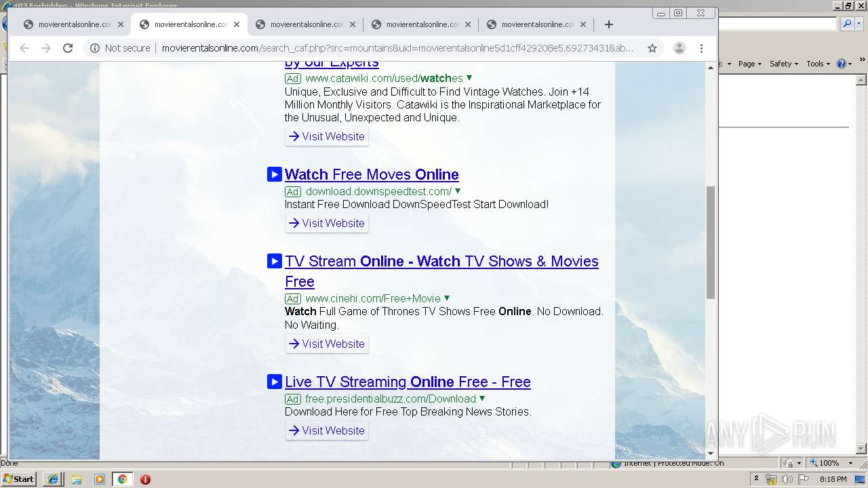The width and height of the screenshot is (868, 488).
Task: Click Internet Explorer's search magnifier button
Action: [846, 24]
